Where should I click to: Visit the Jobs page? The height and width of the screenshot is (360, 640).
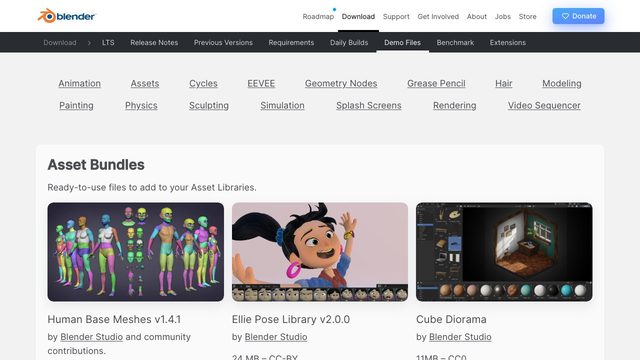[502, 17]
